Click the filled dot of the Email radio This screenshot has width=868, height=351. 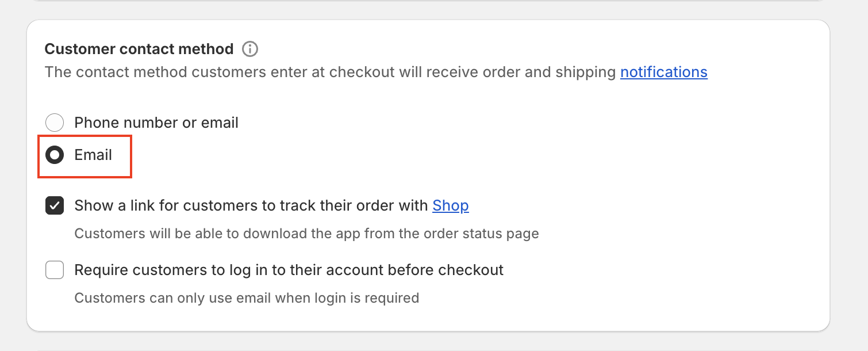pyautogui.click(x=55, y=155)
